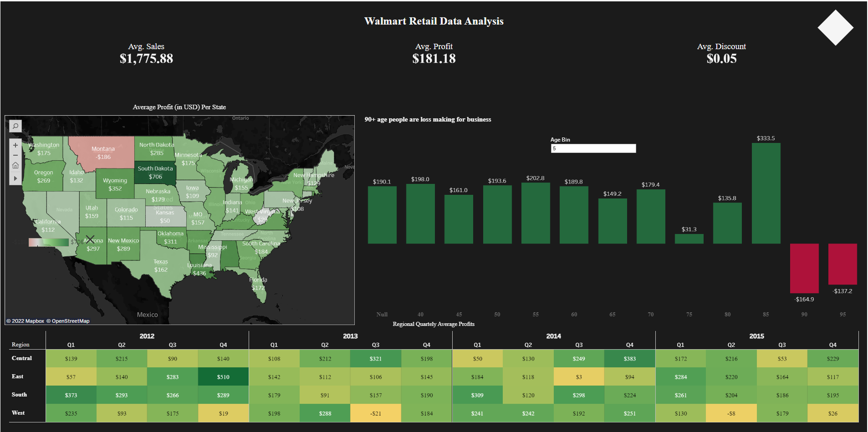Open the © 2022 Mapbox attribution link
Screen dimensions: 868x432
tap(25, 320)
